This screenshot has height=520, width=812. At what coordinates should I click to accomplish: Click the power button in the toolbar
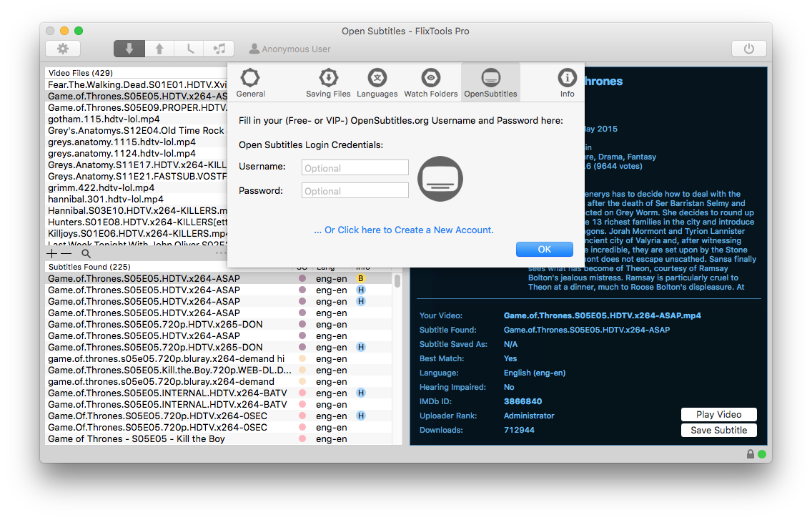coord(749,49)
